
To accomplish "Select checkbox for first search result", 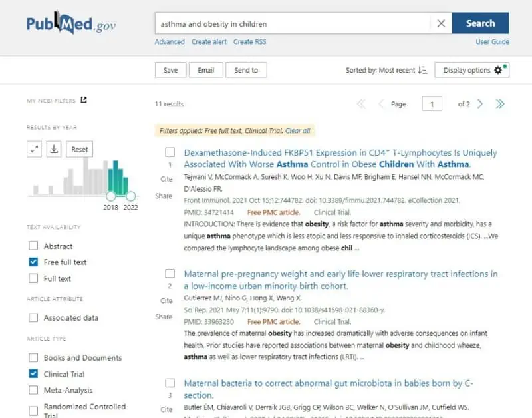I will (x=170, y=152).
